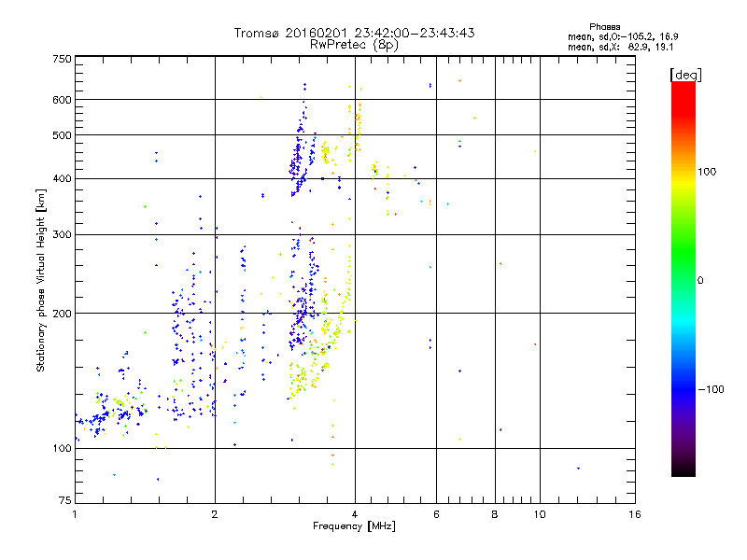
Task: Click the '8' frequency tick label
Action: [495, 514]
